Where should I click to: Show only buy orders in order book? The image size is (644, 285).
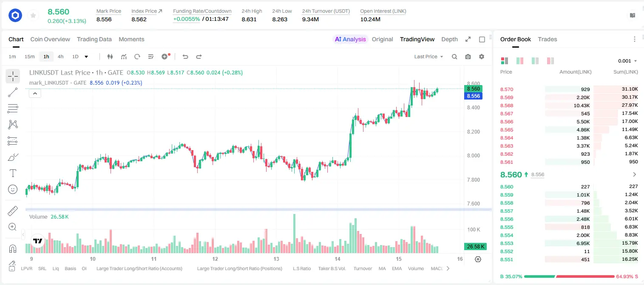point(535,61)
